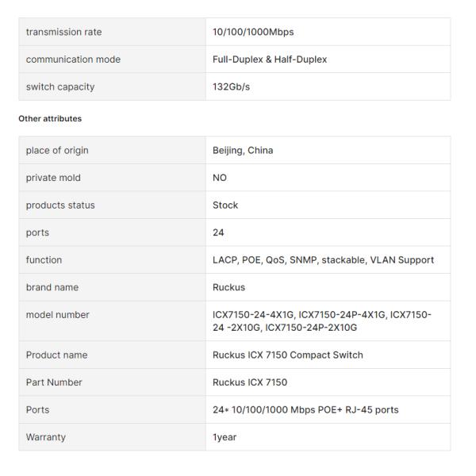Click the "Warranty" label cell

[x=46, y=437]
